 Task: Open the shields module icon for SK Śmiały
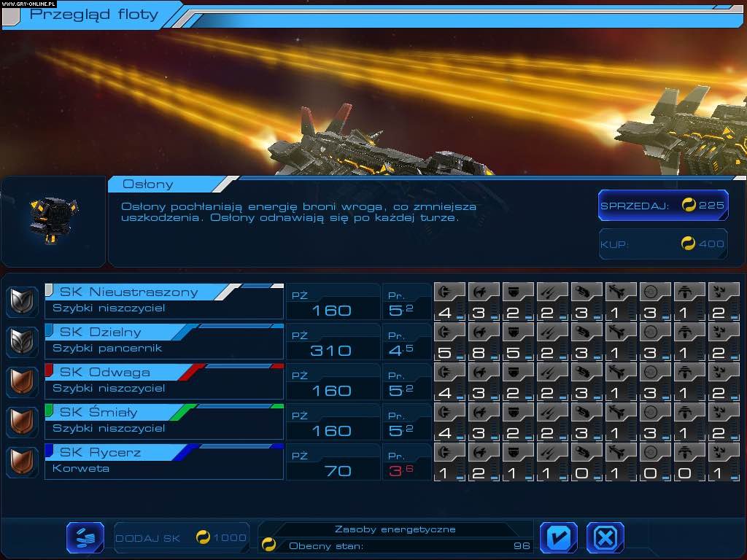[x=484, y=412]
